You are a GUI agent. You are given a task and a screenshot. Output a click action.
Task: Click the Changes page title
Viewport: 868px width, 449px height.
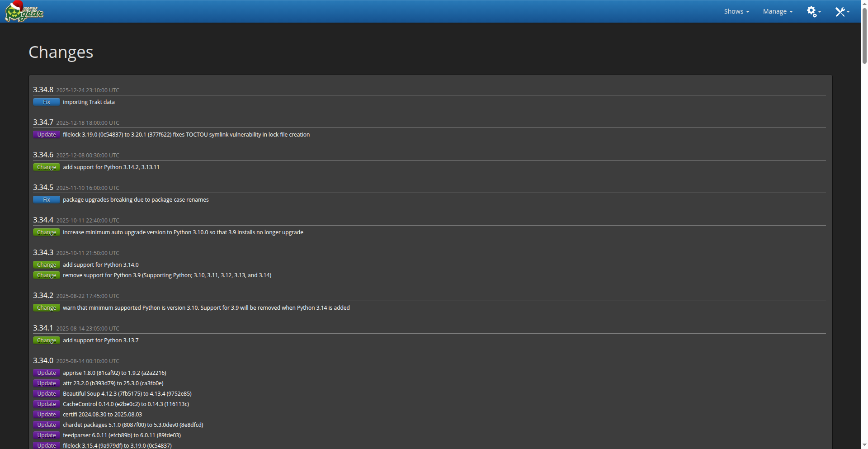pos(61,52)
